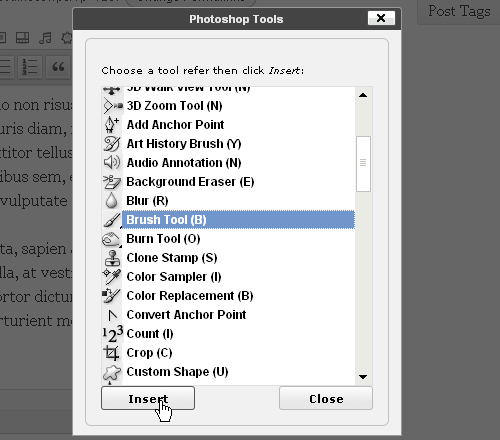This screenshot has height=440, width=500.
Task: Click the scrollbar down arrow
Action: tap(363, 377)
